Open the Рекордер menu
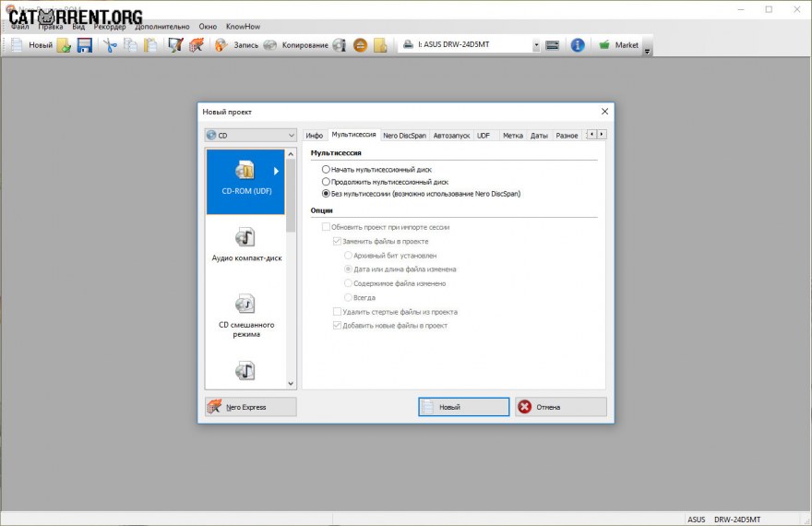Image resolution: width=812 pixels, height=526 pixels. 109,27
